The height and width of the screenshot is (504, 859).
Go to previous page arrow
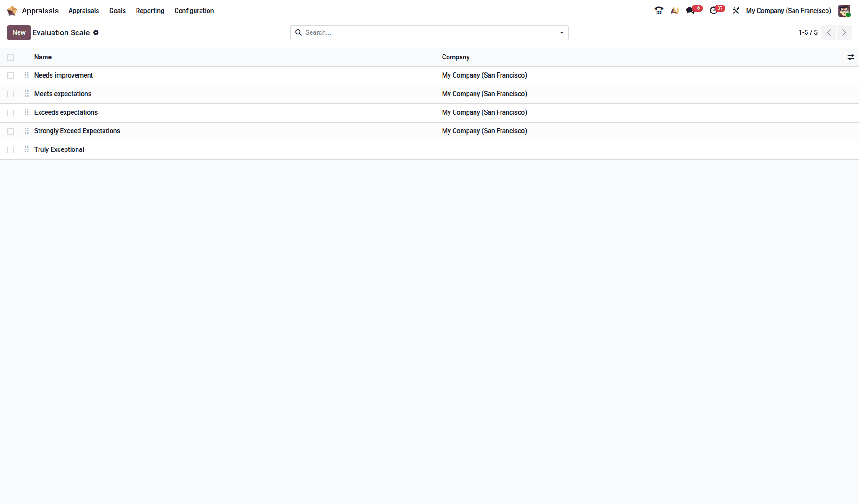[829, 32]
